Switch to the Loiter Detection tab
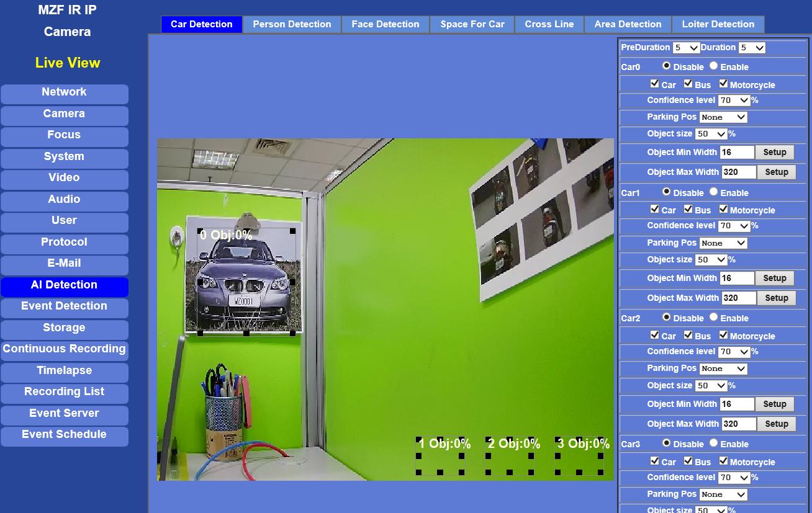 click(x=718, y=24)
